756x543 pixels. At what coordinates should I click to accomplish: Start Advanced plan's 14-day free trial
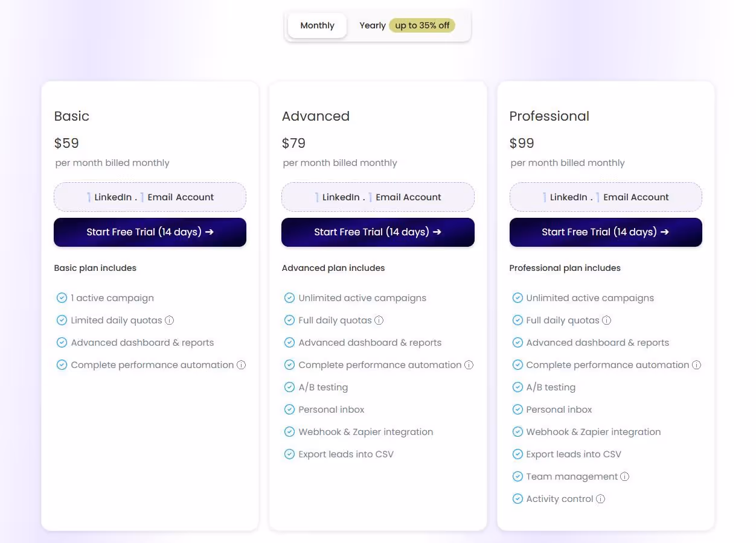point(377,232)
